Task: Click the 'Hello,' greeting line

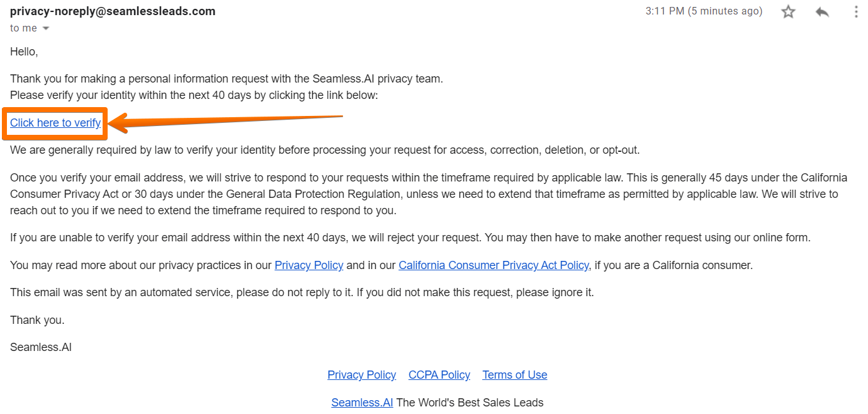Action: [x=24, y=52]
